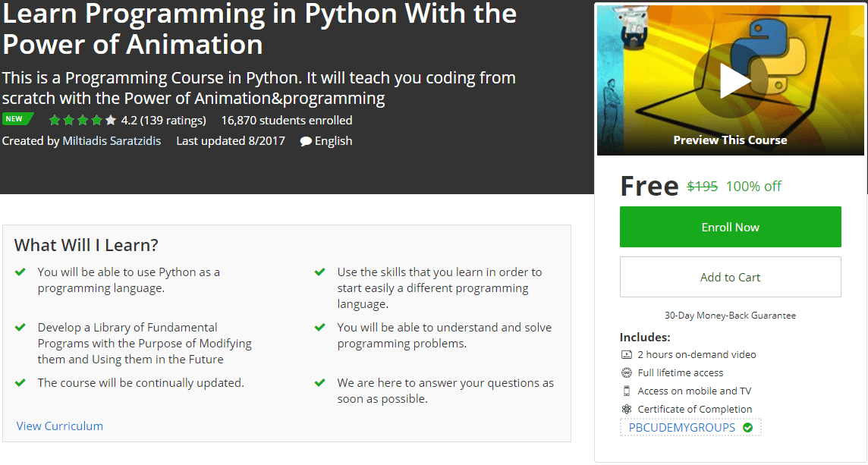Click the mobile icon for Access on mobile and TV
This screenshot has width=868, height=465.
pos(627,391)
